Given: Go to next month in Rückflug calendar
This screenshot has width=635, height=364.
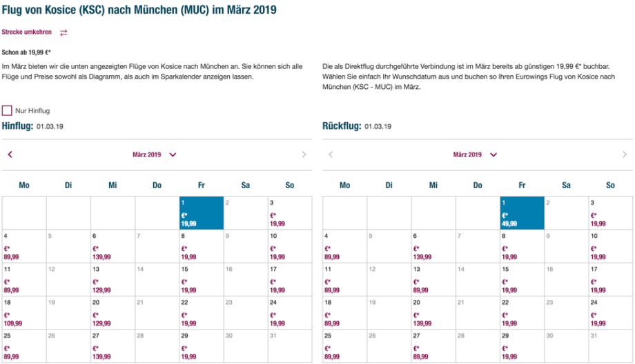Looking at the screenshot, I should click(624, 154).
